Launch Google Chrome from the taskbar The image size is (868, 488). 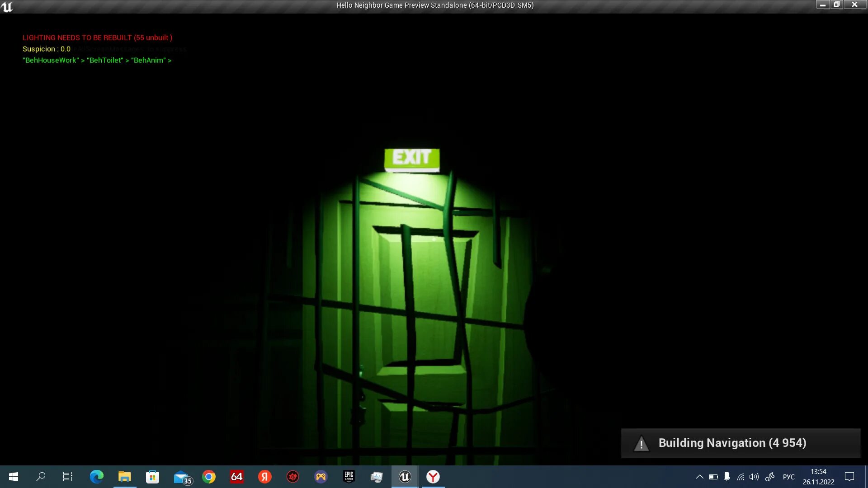(209, 477)
